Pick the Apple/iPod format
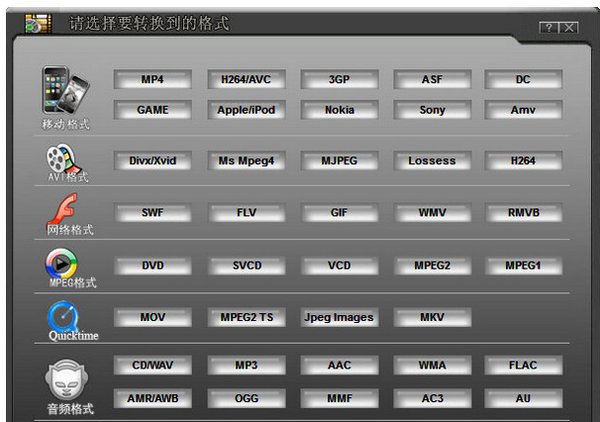Screen dimensions: 600x422 click(245, 110)
